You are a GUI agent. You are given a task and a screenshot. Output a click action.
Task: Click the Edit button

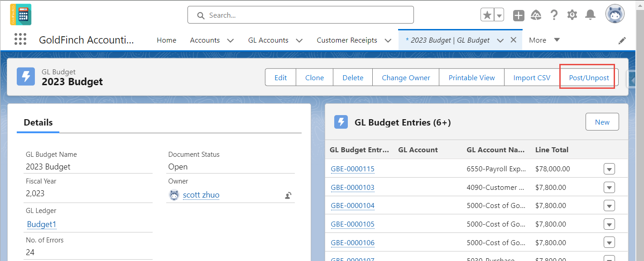coord(281,77)
